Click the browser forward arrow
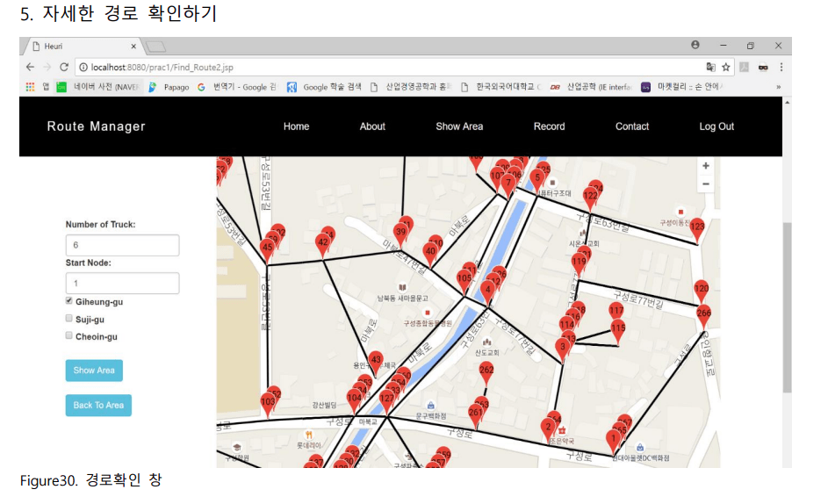 [x=47, y=67]
